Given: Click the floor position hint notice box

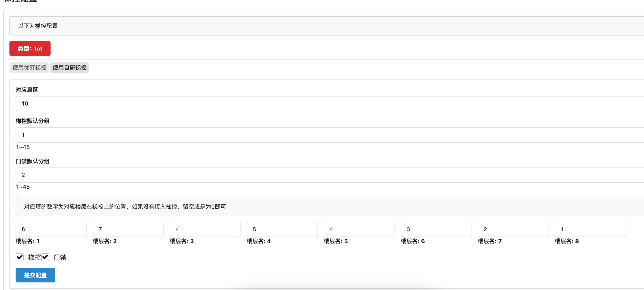Looking at the screenshot, I should 325,207.
